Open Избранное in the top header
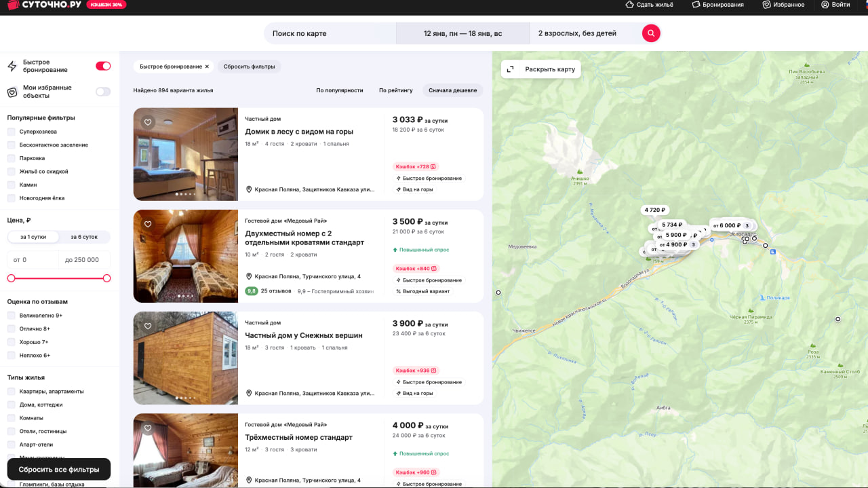The image size is (868, 488). (x=783, y=5)
